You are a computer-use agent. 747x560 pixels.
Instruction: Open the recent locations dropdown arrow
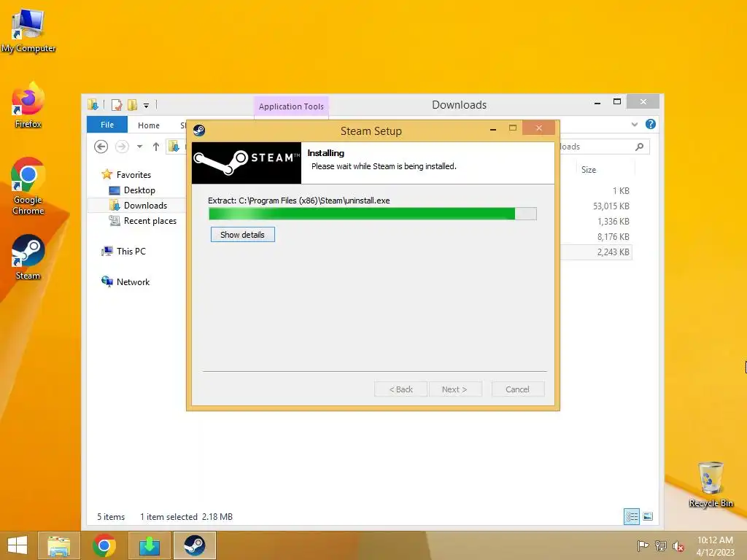(139, 147)
